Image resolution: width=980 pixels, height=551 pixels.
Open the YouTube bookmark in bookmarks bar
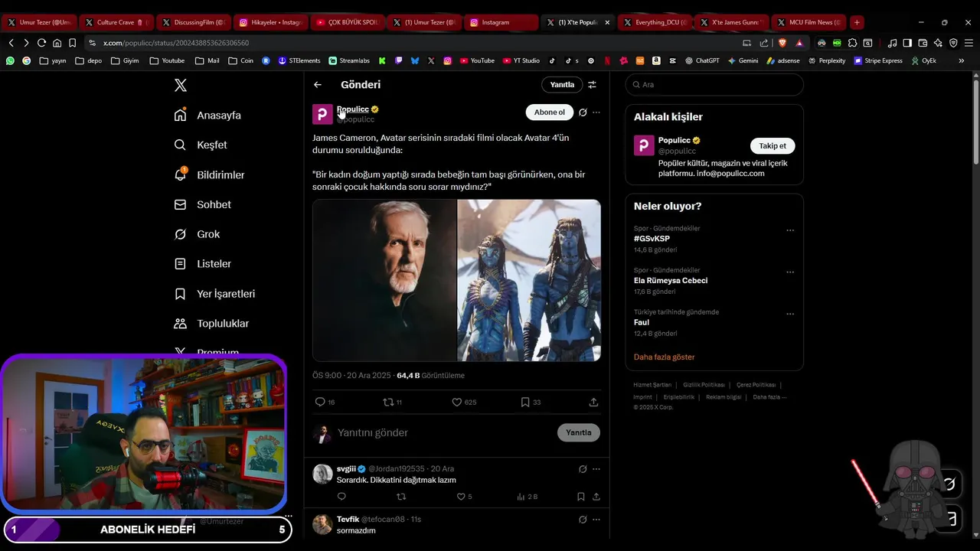tap(477, 60)
